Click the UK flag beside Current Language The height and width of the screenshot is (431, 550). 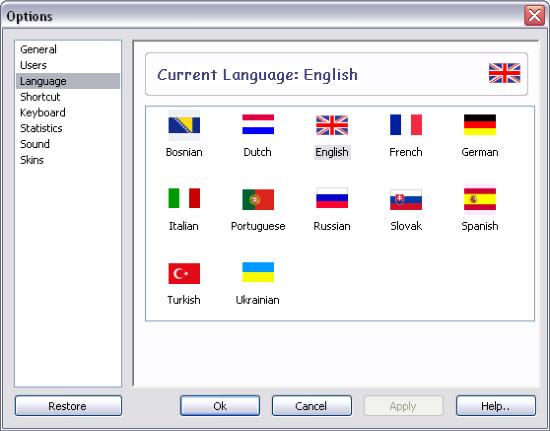pos(504,73)
